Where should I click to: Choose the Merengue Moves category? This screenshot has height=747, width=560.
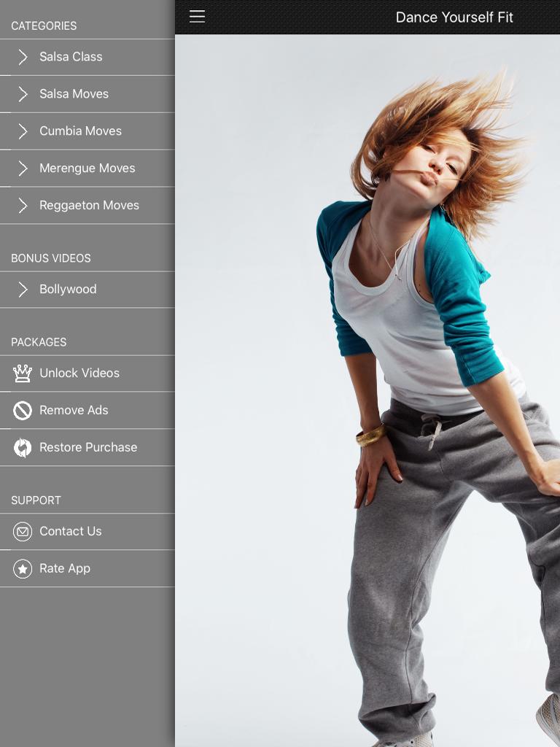point(87,169)
